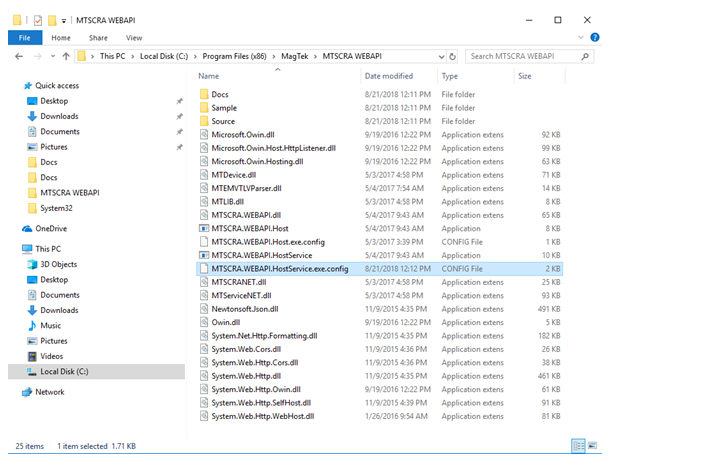Expand the ribbon with chevron arrow

(582, 37)
